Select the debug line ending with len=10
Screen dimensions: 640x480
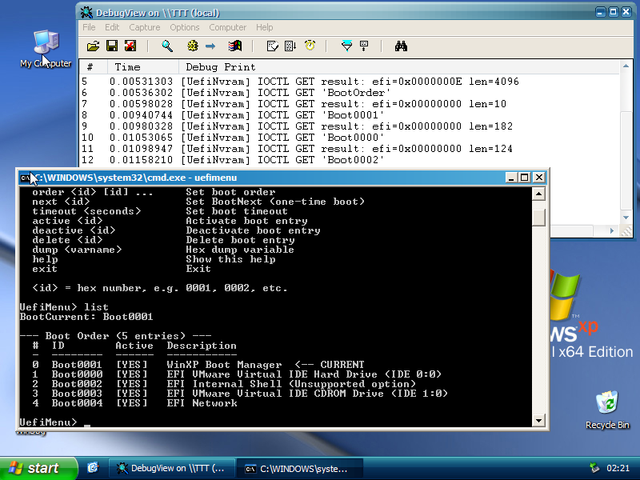pos(350,104)
